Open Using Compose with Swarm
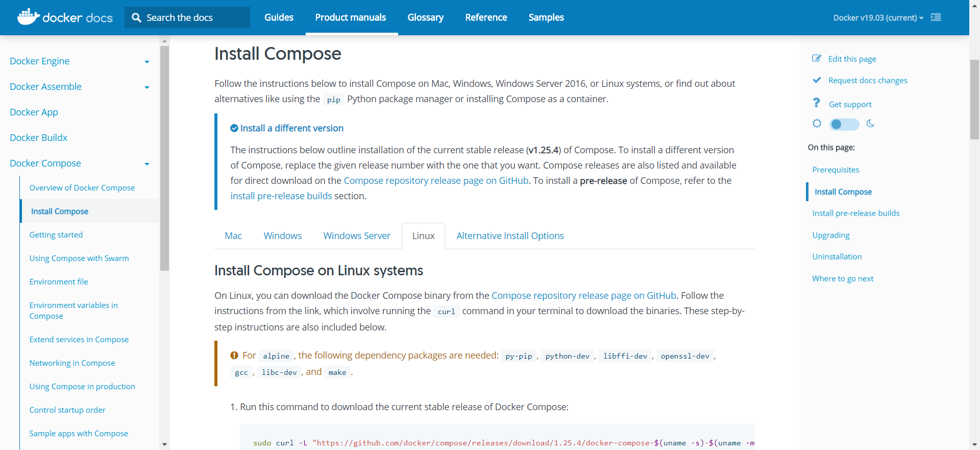Image resolution: width=980 pixels, height=450 pixels. [x=79, y=258]
